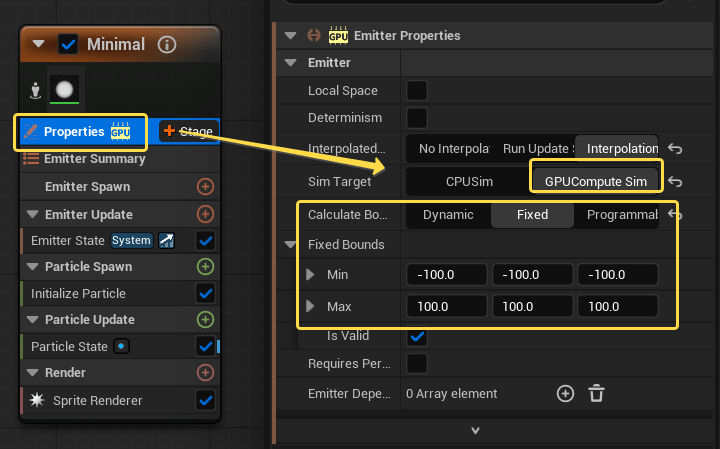
Task: Set Calculate Bounds to Dynamic
Action: (x=448, y=215)
